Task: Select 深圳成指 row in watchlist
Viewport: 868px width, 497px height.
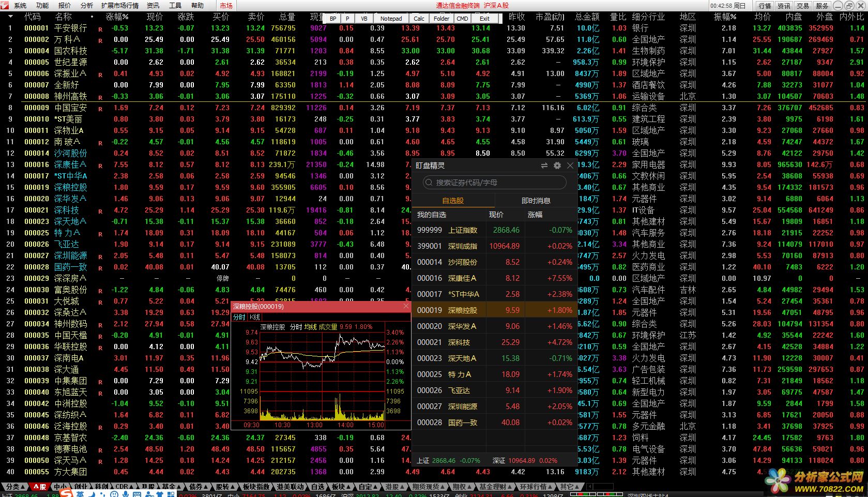Action: click(495, 246)
